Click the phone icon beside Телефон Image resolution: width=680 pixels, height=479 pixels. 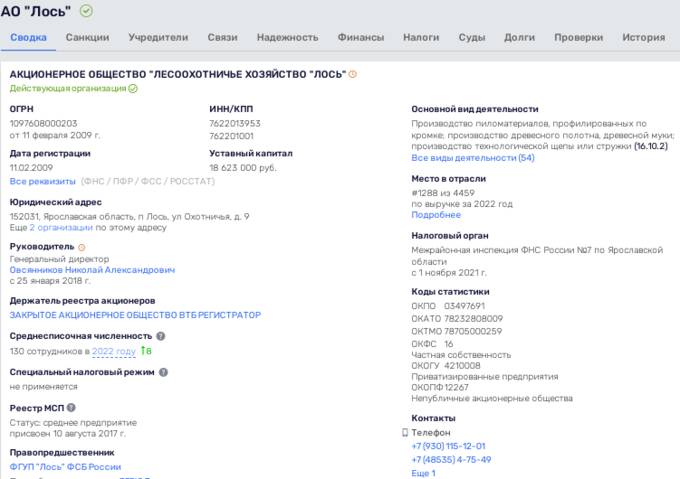[x=405, y=432]
